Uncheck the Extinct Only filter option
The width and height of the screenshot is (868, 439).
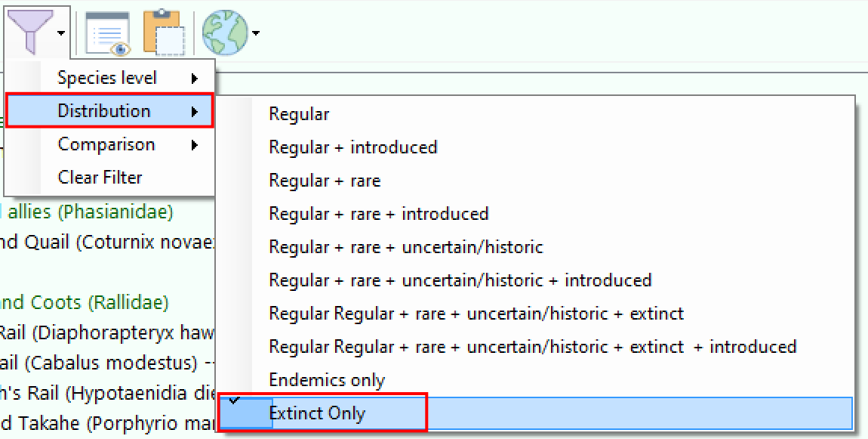[317, 413]
